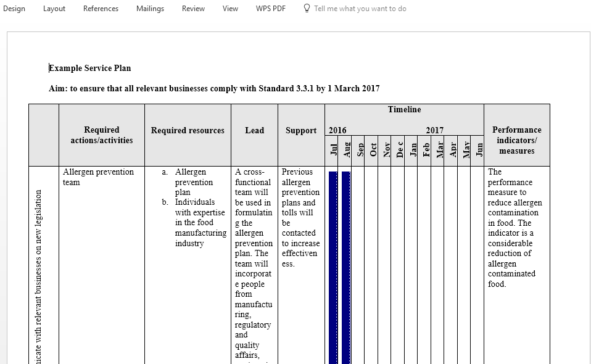Open the Design ribbon tab
Viewport: 591px width, 364px height.
(x=14, y=8)
